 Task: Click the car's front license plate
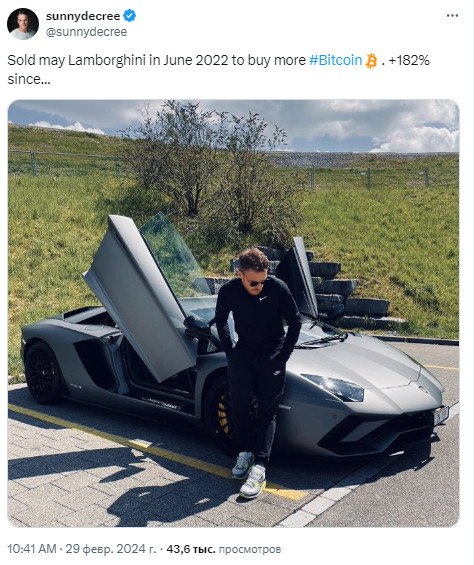click(440, 414)
